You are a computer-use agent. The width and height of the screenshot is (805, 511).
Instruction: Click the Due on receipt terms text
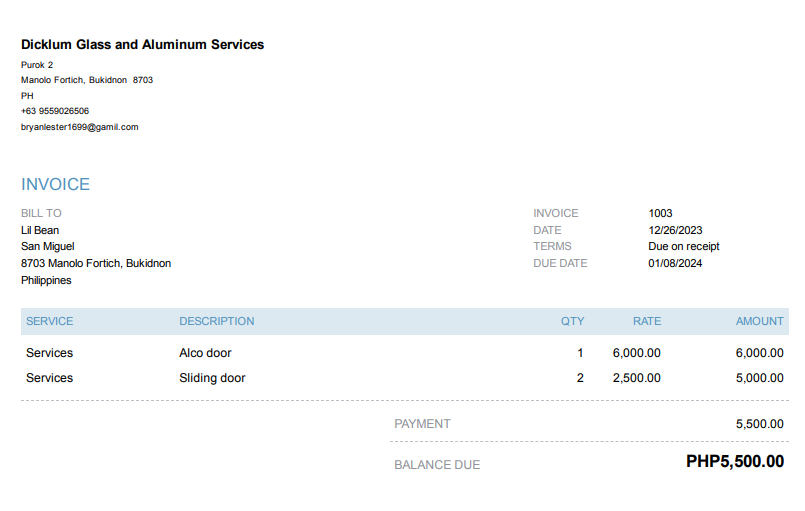(684, 246)
